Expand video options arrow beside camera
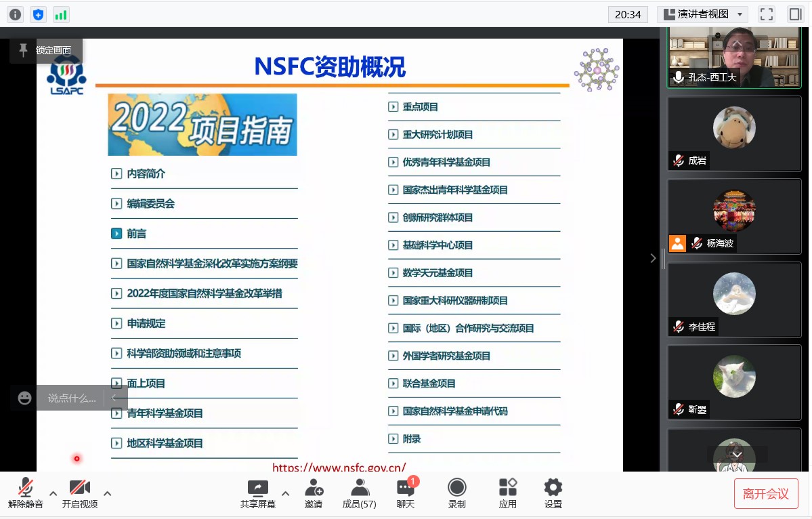This screenshot has height=519, width=812. tap(107, 493)
